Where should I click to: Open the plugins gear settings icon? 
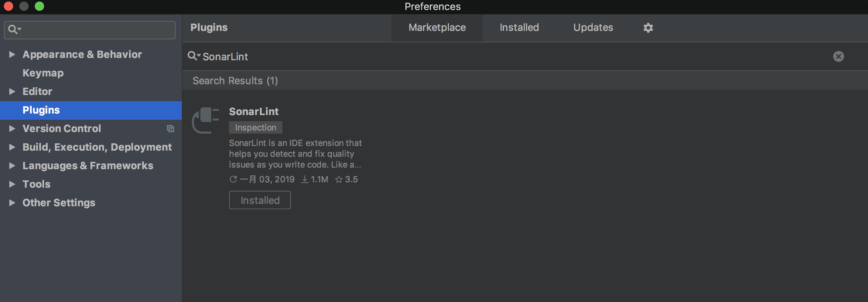[x=648, y=28]
